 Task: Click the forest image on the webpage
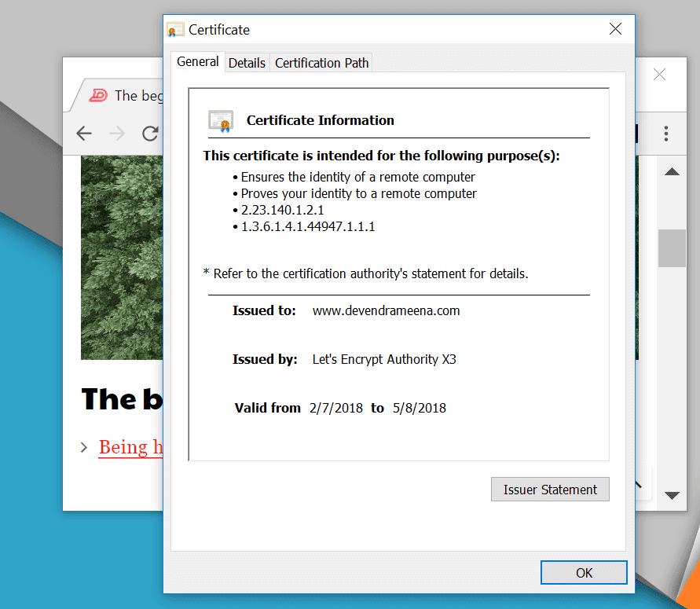[x=122, y=258]
